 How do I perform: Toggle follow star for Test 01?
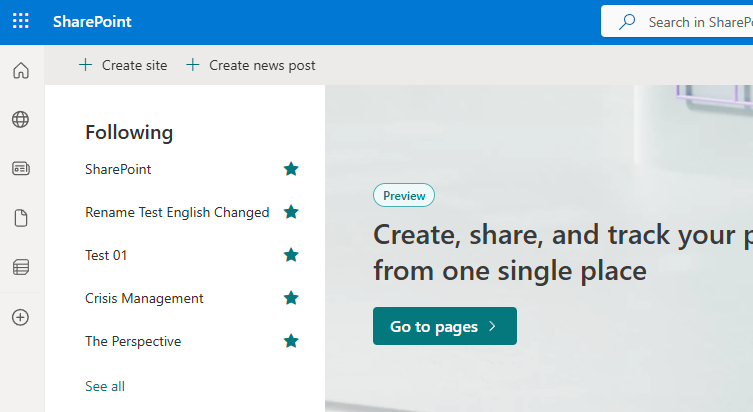point(291,255)
